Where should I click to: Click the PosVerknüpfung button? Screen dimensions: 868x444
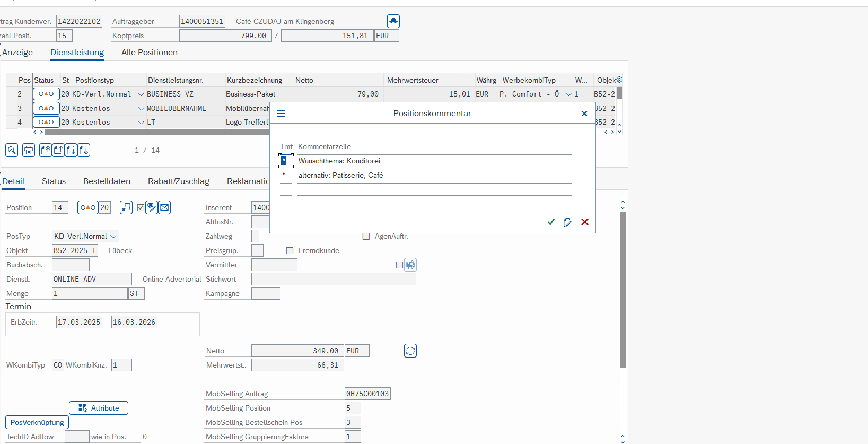pos(37,422)
